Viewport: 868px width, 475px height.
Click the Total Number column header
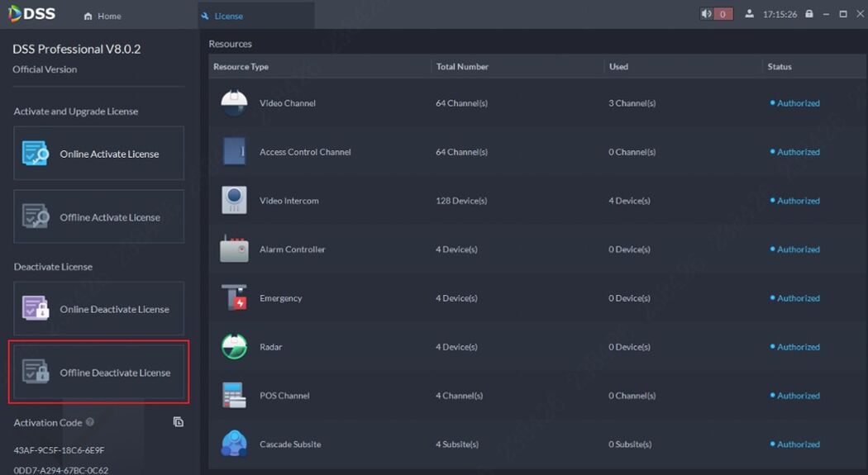[x=462, y=66]
